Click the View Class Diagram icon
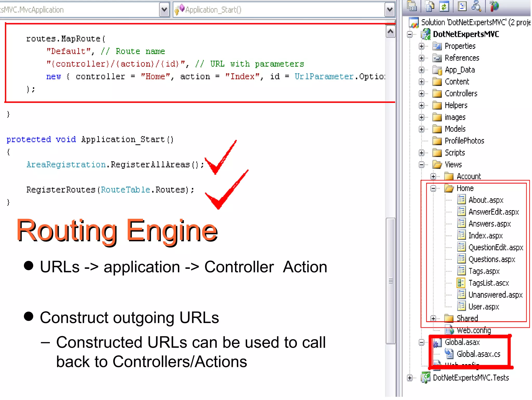 pyautogui.click(x=476, y=6)
